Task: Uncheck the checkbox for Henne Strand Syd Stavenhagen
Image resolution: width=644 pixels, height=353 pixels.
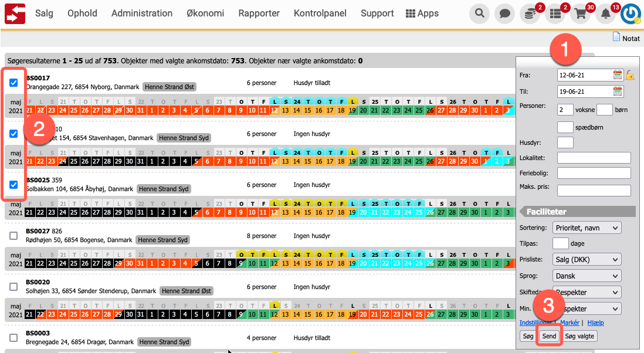Action: (13, 134)
